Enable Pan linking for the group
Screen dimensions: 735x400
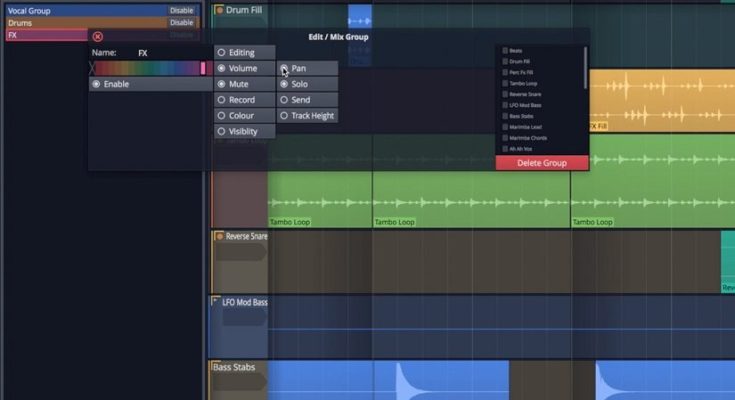284,69
